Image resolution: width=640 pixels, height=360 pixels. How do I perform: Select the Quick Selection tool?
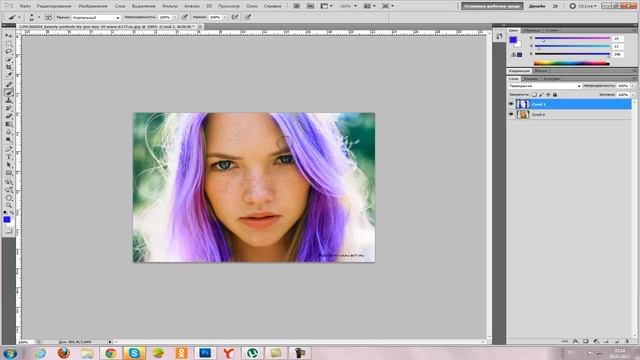(9, 60)
